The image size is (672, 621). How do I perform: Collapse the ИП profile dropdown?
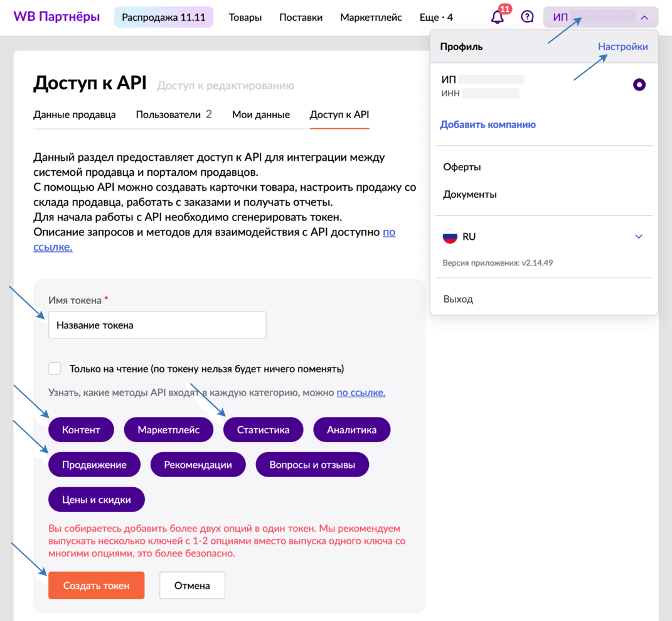coord(644,18)
